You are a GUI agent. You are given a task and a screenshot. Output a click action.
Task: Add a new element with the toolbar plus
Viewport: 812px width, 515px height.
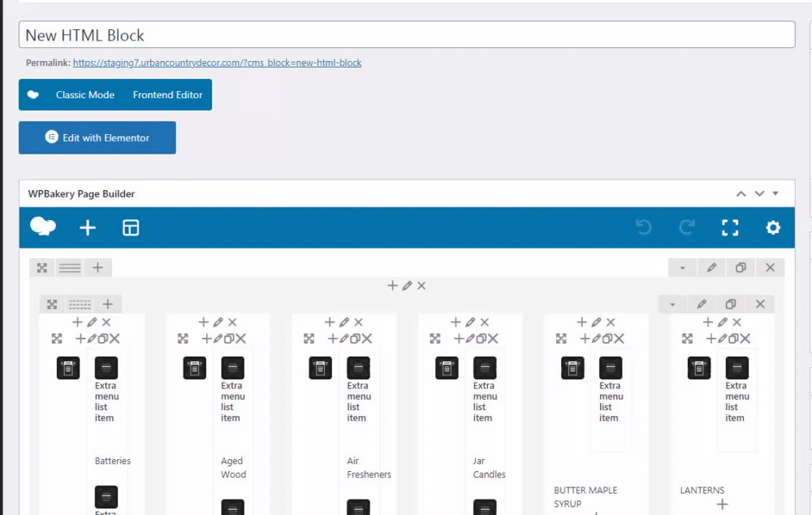tap(88, 227)
